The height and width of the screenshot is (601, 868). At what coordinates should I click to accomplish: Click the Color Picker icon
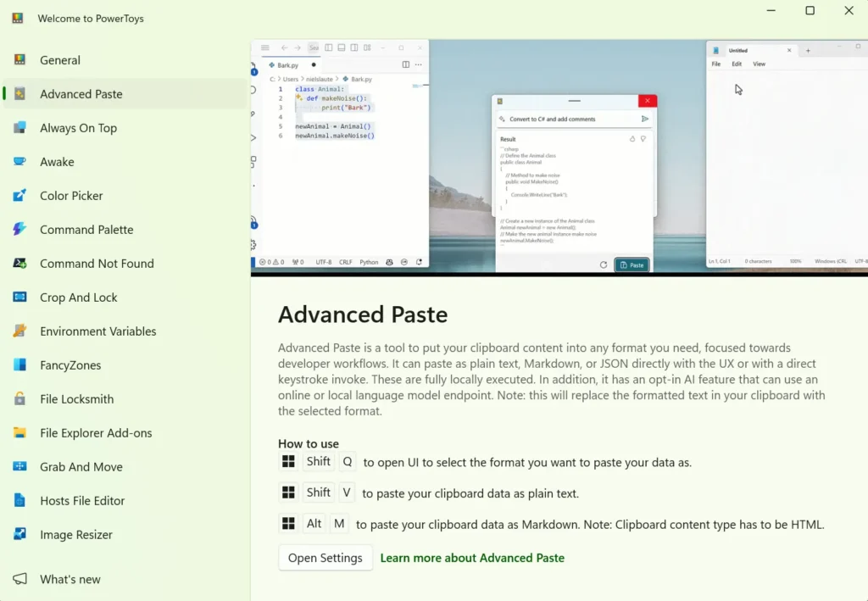[x=19, y=195]
